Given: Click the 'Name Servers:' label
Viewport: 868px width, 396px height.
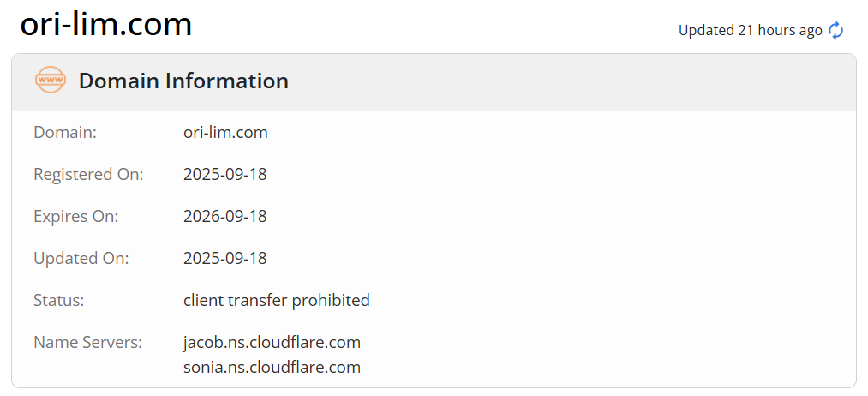Looking at the screenshot, I should [87, 343].
